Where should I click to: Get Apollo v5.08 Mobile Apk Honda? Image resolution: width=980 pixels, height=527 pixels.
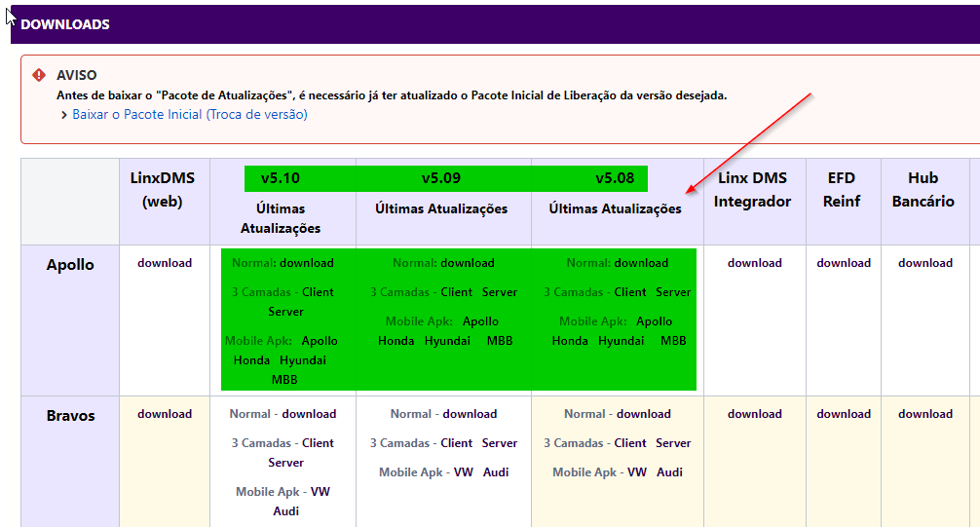pos(570,341)
